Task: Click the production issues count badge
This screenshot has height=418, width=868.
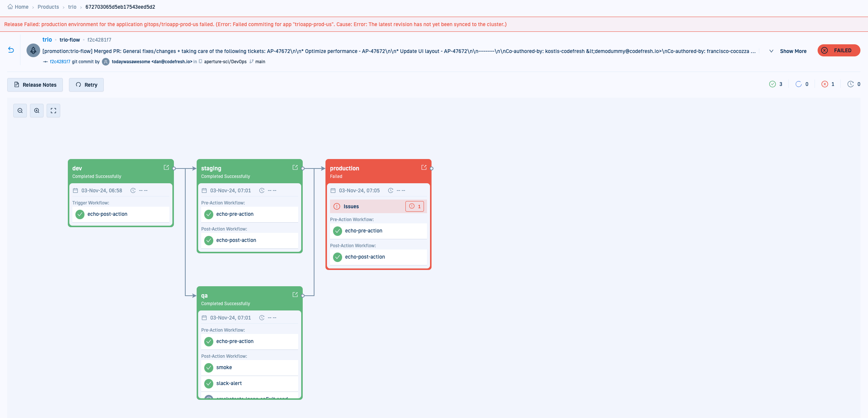Action: [414, 206]
